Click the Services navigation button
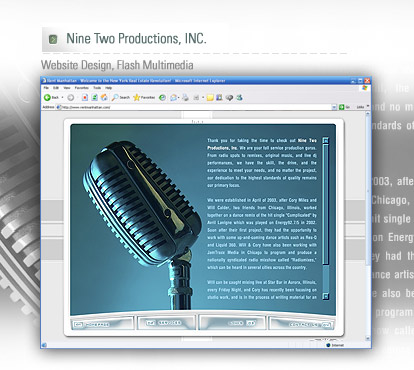This screenshot has width=414, height=370. (166, 323)
